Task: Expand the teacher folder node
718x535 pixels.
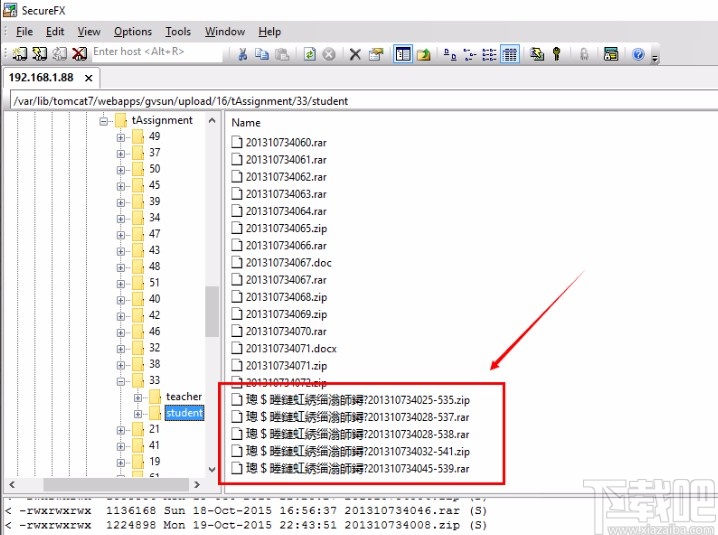Action: coord(137,397)
